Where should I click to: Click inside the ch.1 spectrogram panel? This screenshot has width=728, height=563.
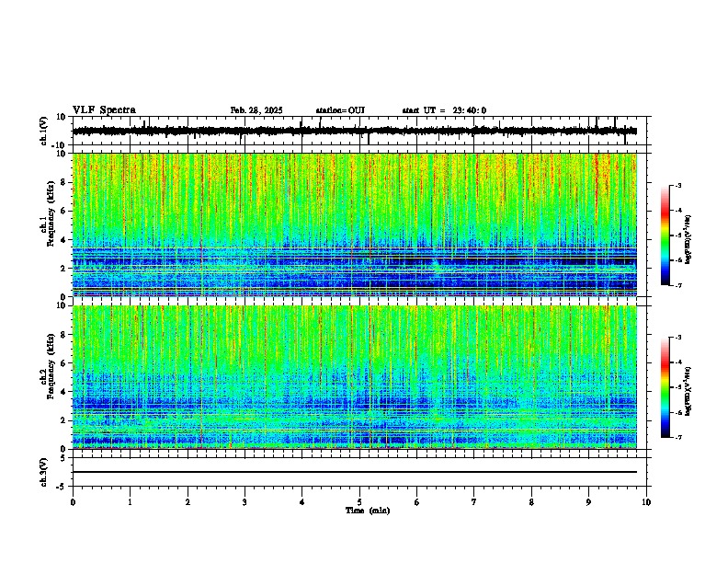(x=355, y=224)
